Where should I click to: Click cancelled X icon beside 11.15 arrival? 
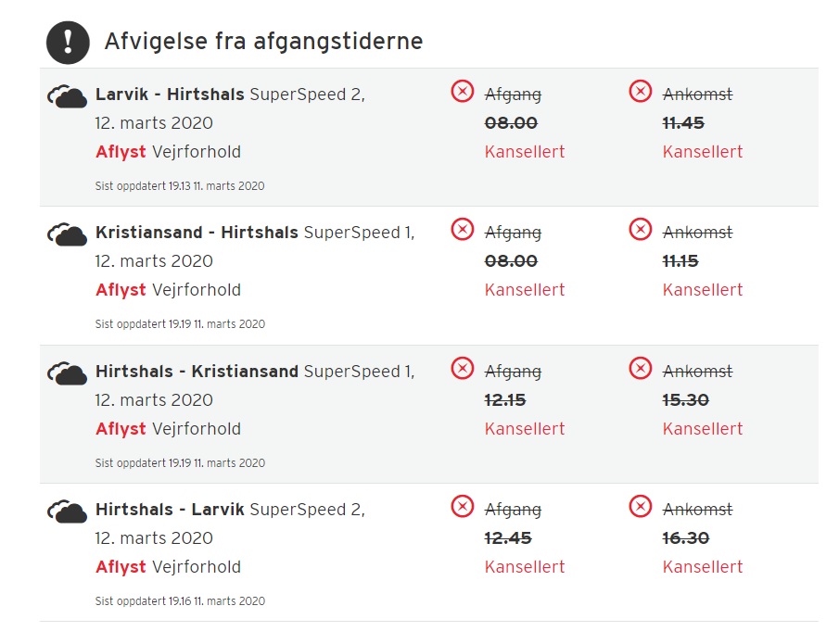(640, 229)
